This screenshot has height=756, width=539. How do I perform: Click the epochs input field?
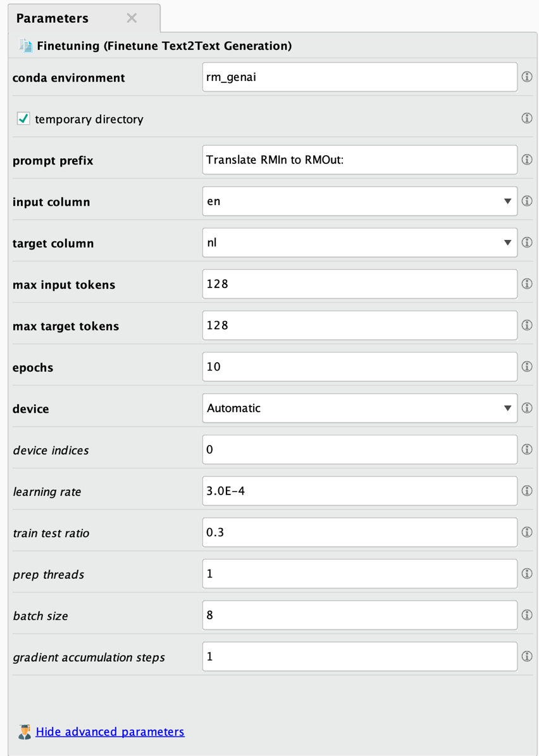click(359, 367)
